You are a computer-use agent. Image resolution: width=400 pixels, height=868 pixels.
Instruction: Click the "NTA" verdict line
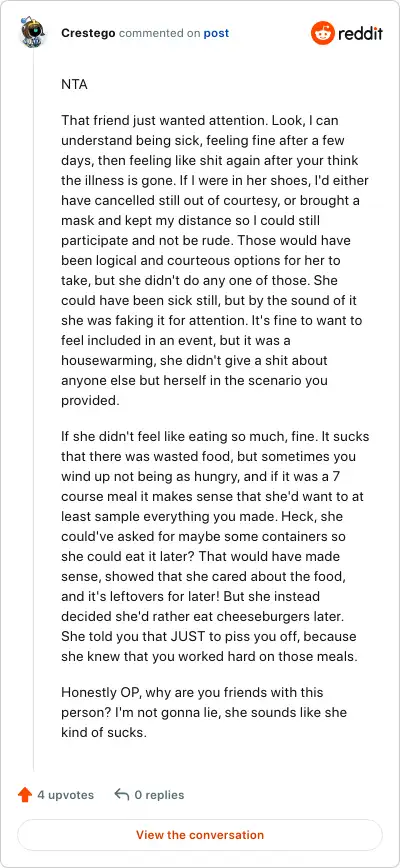74,85
